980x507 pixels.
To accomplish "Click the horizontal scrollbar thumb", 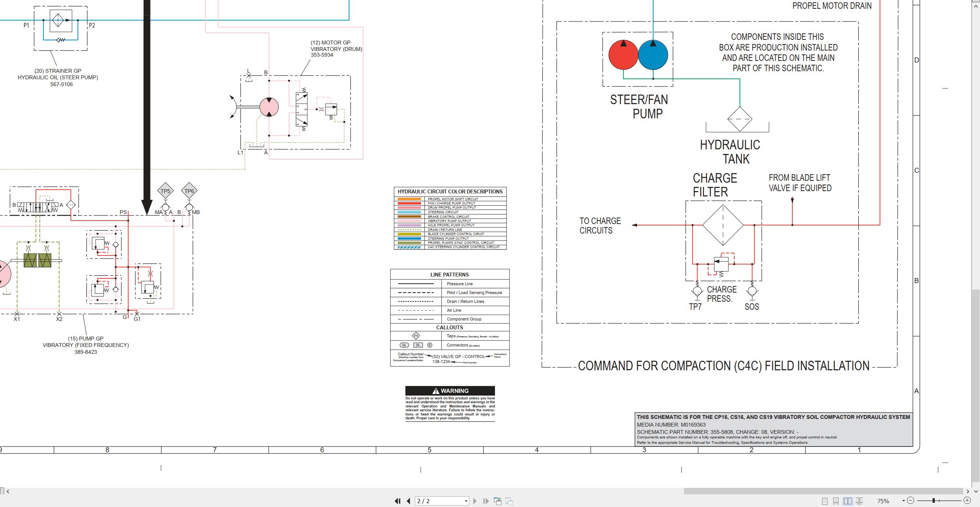I will point(823,491).
